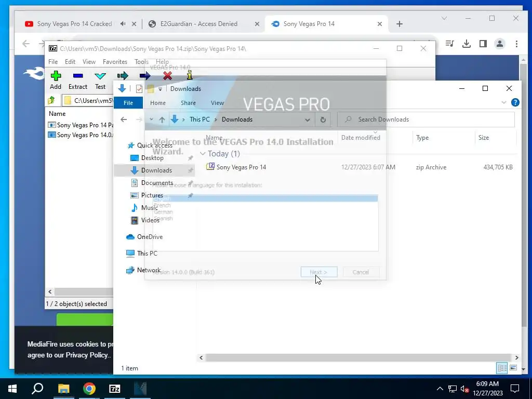Click the 7-Zip Info icon
Image resolution: width=532 pixels, height=399 pixels.
(x=189, y=75)
